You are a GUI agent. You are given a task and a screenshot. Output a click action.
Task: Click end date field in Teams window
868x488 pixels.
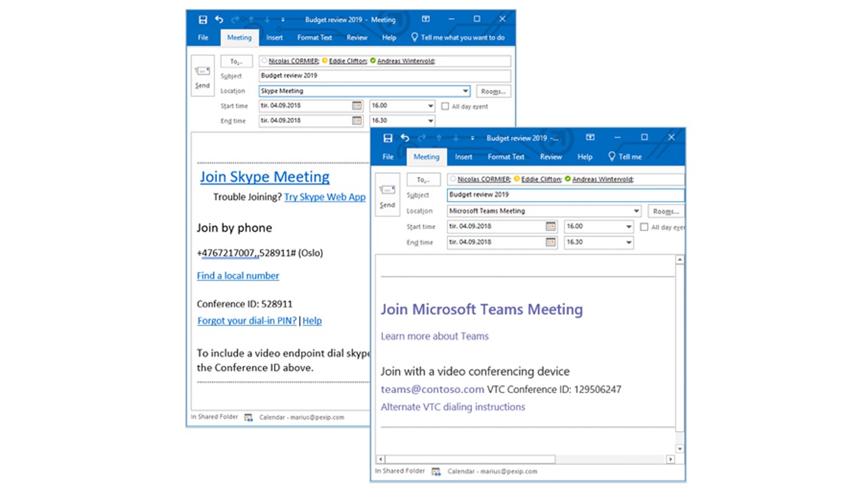(502, 243)
